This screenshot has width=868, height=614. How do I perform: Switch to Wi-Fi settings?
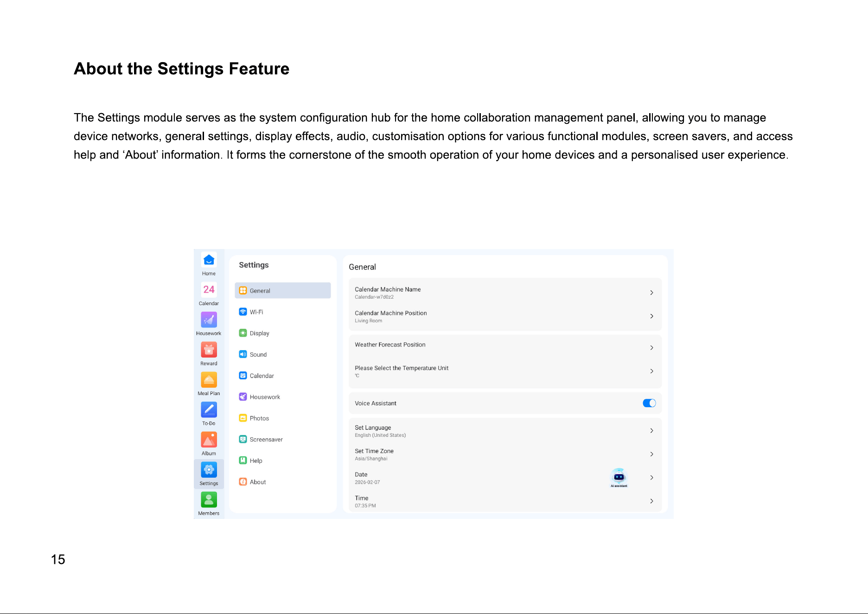coord(283,312)
